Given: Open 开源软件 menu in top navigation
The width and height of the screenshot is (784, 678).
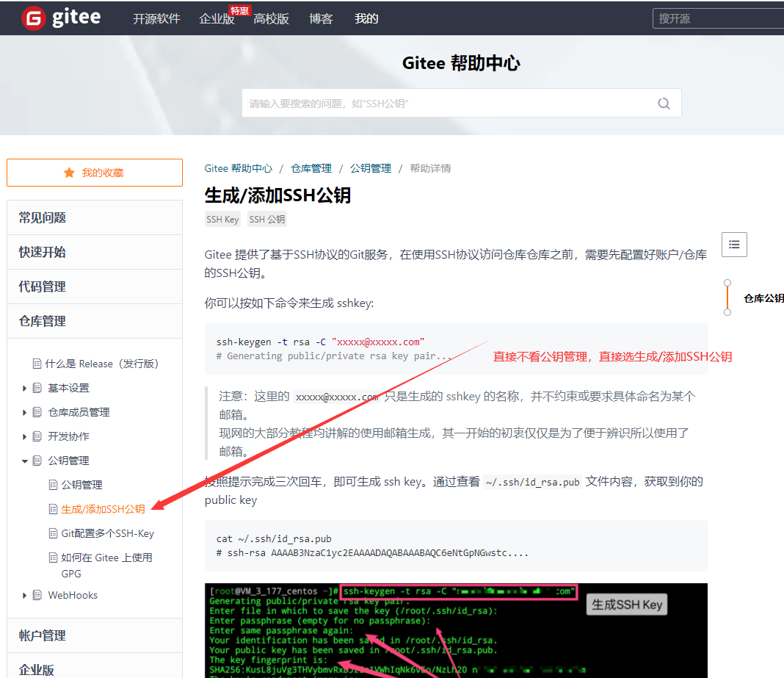Looking at the screenshot, I should tap(156, 19).
